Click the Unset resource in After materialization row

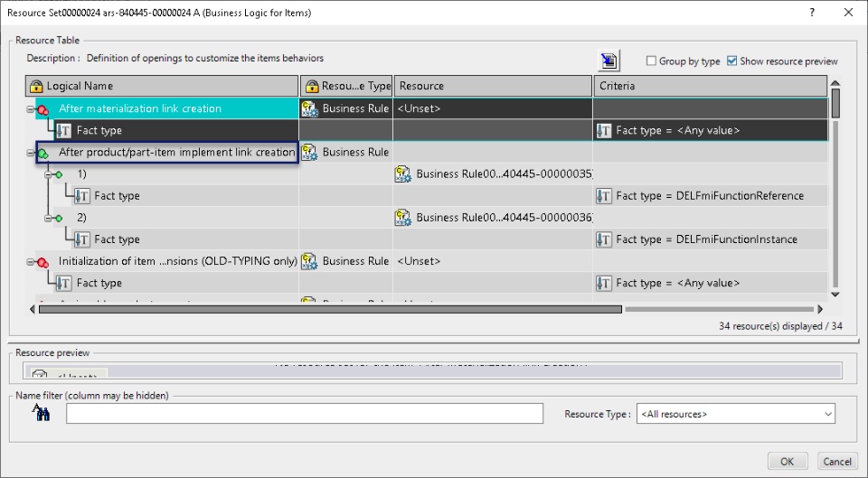point(419,108)
